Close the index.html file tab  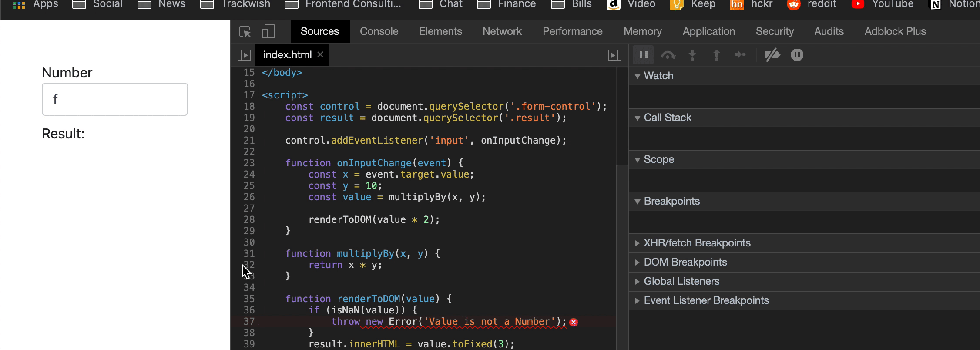click(x=320, y=54)
